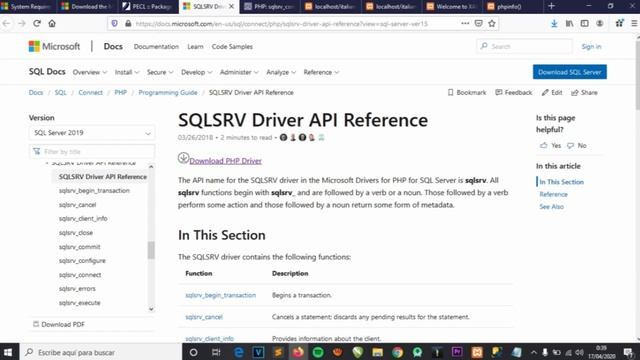The height and width of the screenshot is (360, 640).
Task: Click the sidebar tree scrollbar thumb
Action: coord(151,250)
